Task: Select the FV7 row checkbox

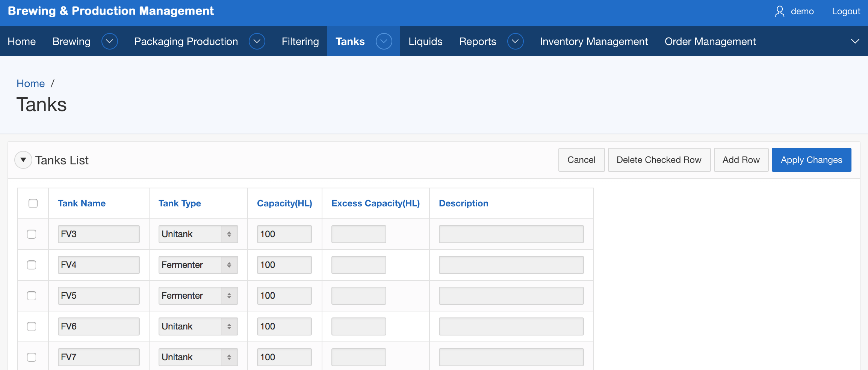Action: (32, 357)
